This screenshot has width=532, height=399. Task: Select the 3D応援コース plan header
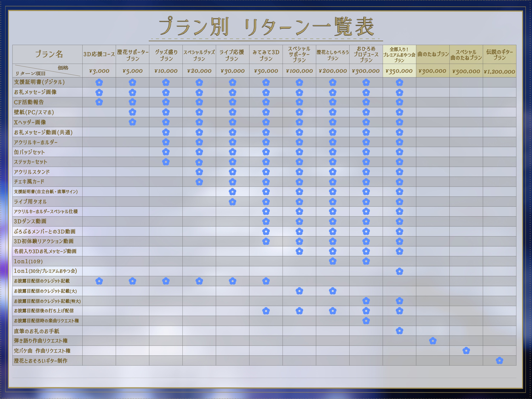coord(99,54)
